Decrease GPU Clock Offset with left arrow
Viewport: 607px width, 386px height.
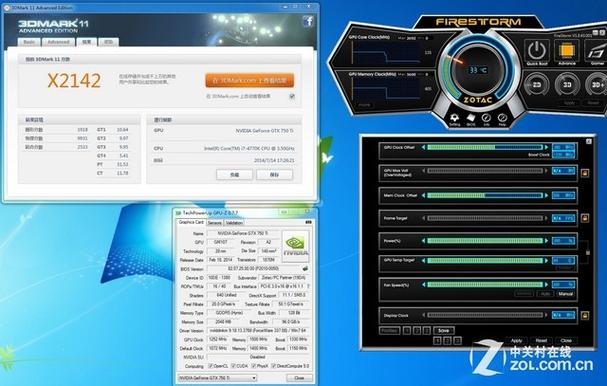(423, 147)
